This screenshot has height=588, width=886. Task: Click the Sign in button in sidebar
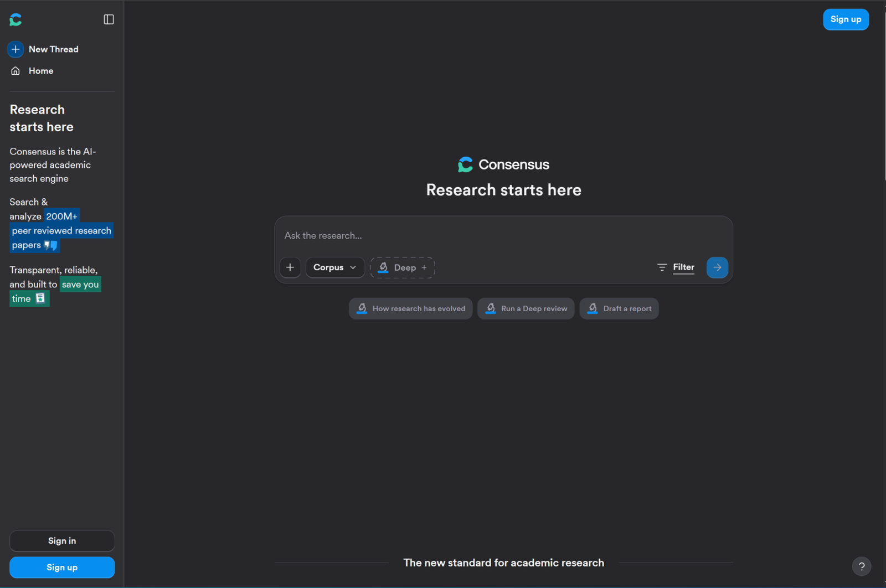[x=62, y=541]
